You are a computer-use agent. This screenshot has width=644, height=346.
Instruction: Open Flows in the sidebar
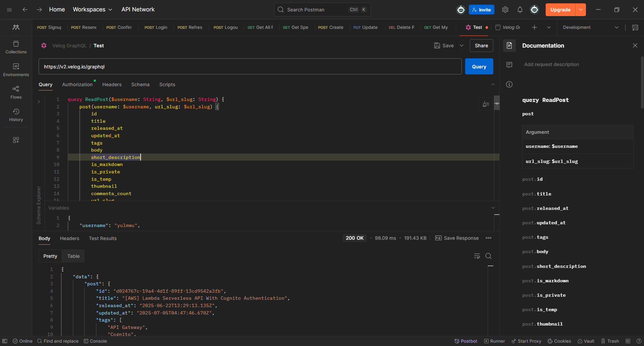point(16,93)
